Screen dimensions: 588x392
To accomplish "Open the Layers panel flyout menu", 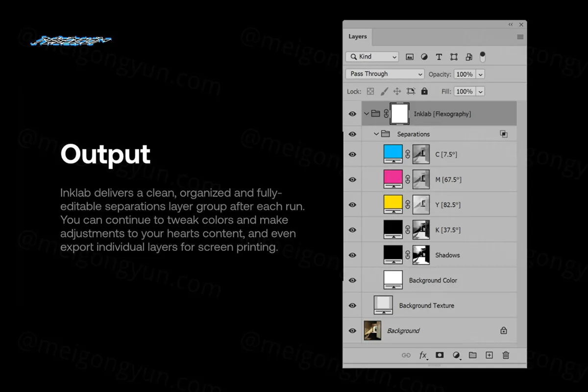I will (x=520, y=37).
